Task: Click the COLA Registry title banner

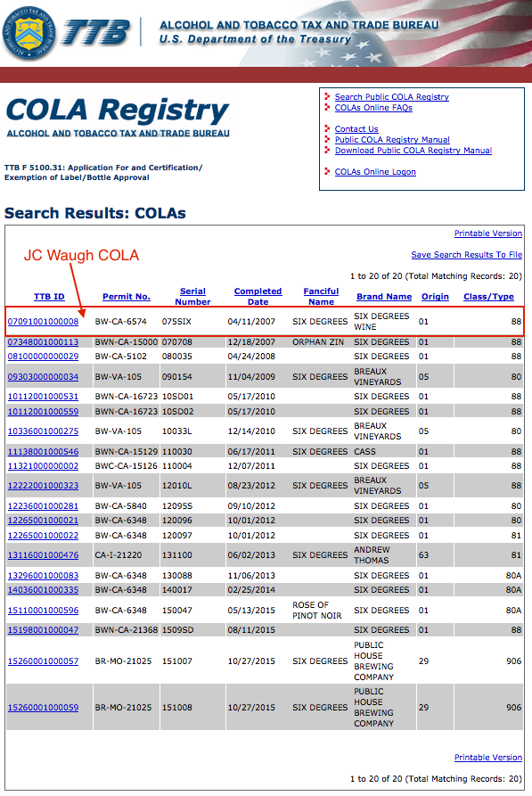Action: pos(118,117)
